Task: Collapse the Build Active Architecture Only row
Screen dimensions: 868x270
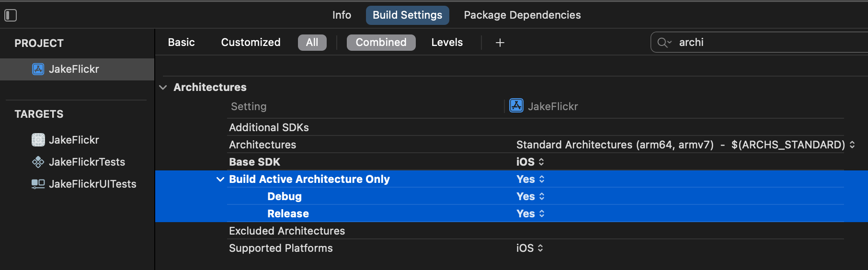Action: tap(220, 179)
